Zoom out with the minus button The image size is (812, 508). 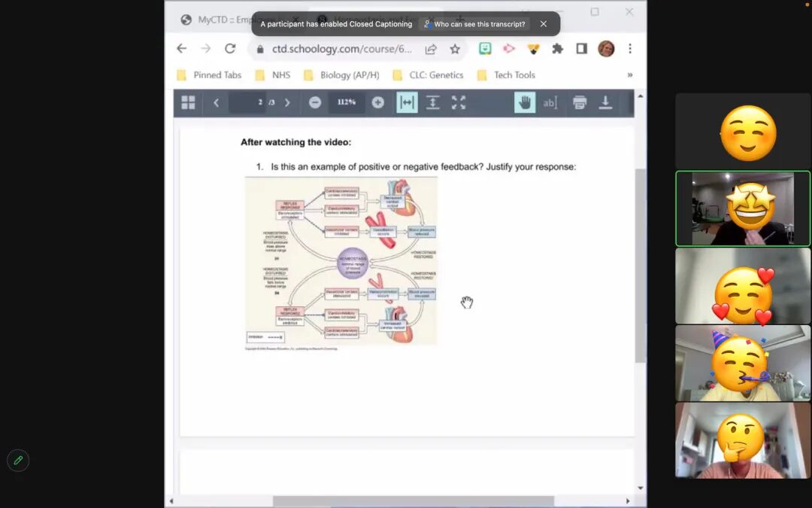[x=315, y=102]
